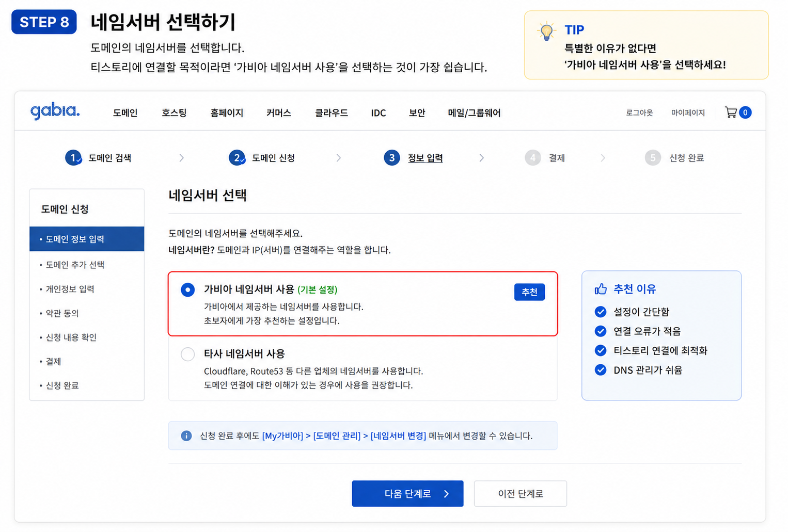Click the TIP lightbulb icon
788x532 pixels.
546,31
